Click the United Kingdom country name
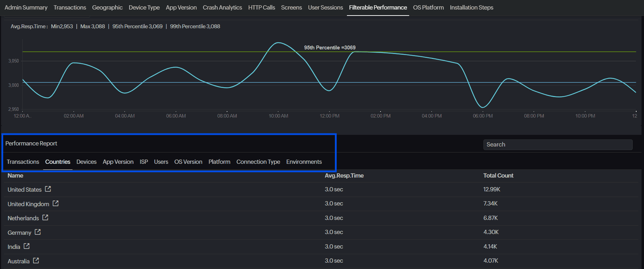Screen dimensions: 644x269 point(28,204)
